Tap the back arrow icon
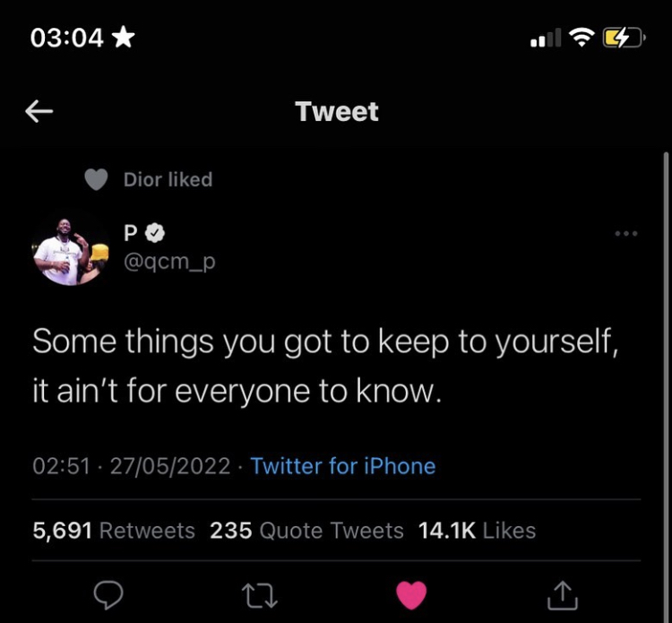672x623 pixels. pyautogui.click(x=39, y=111)
